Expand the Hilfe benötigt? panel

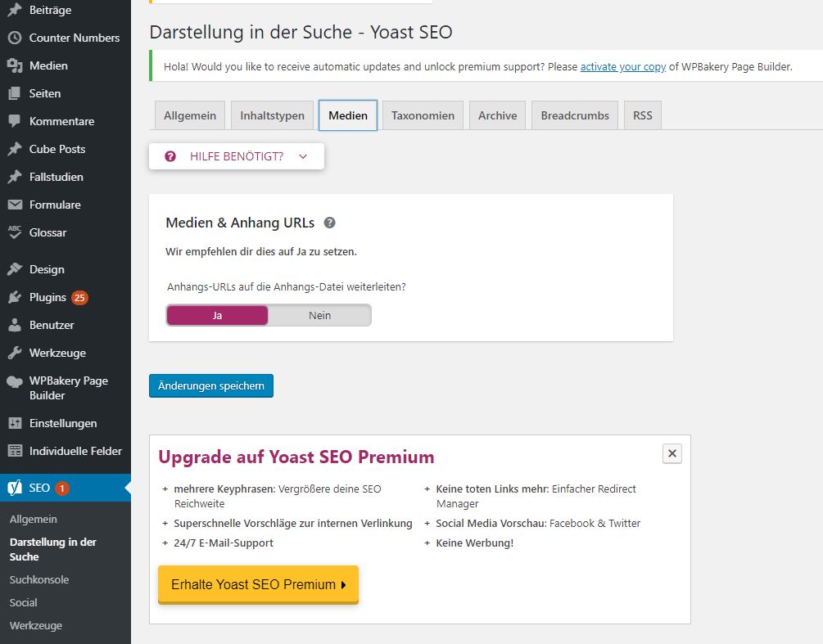point(237,156)
